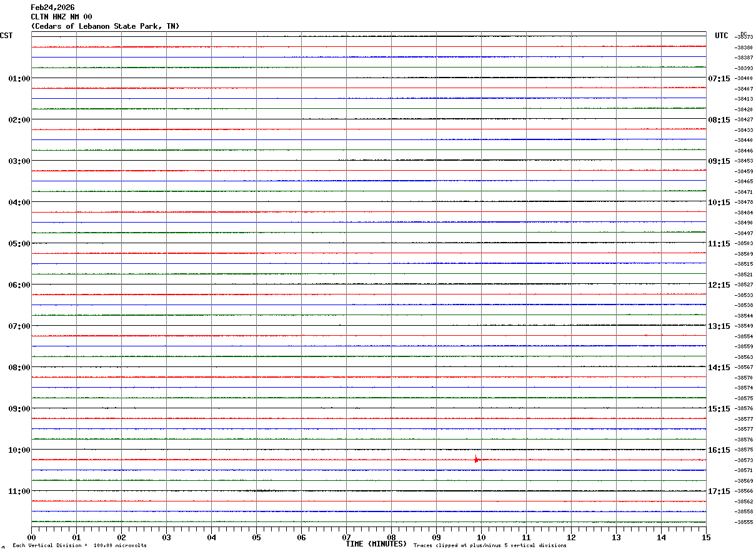Click the 12:15 UTC time label
Screen dimensions: 756x554
coord(719,285)
